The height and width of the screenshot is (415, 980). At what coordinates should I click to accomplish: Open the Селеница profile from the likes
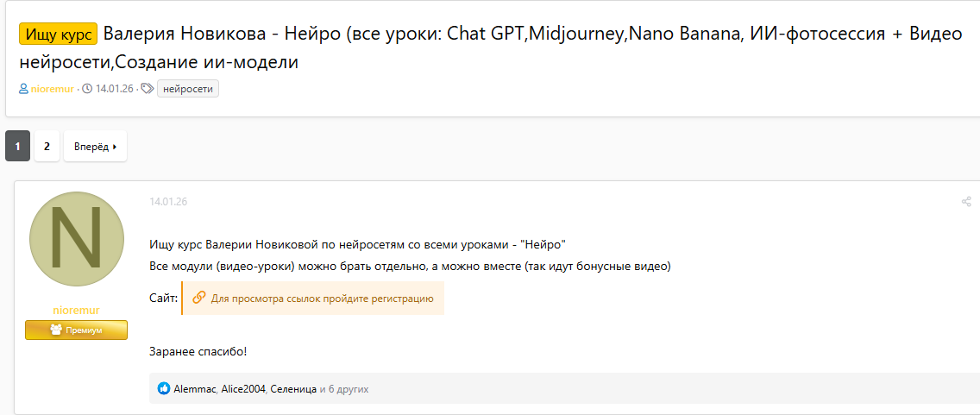click(x=293, y=389)
